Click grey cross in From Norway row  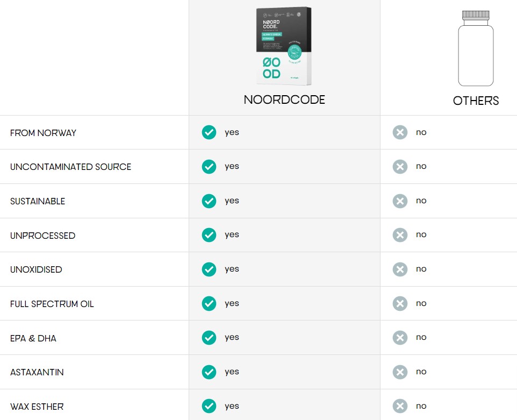click(x=400, y=132)
